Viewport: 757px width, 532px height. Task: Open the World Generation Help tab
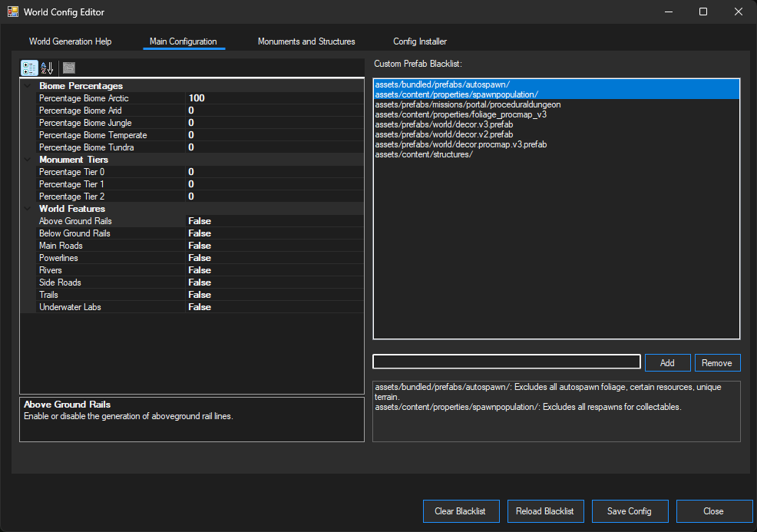70,41
